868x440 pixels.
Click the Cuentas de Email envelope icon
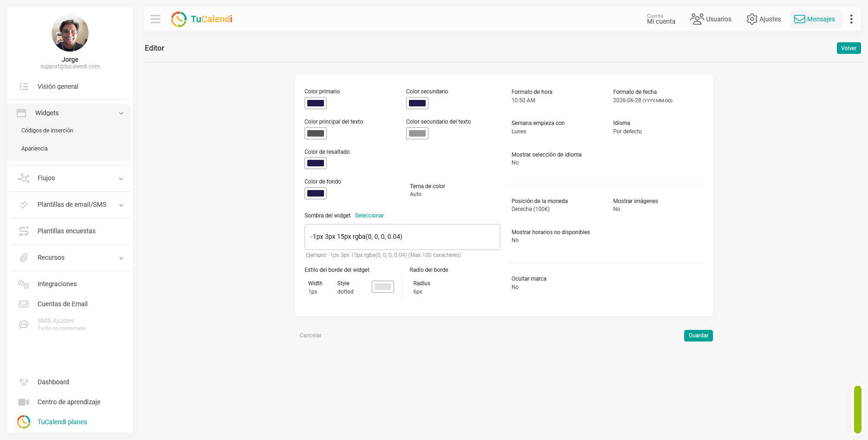pyautogui.click(x=24, y=304)
